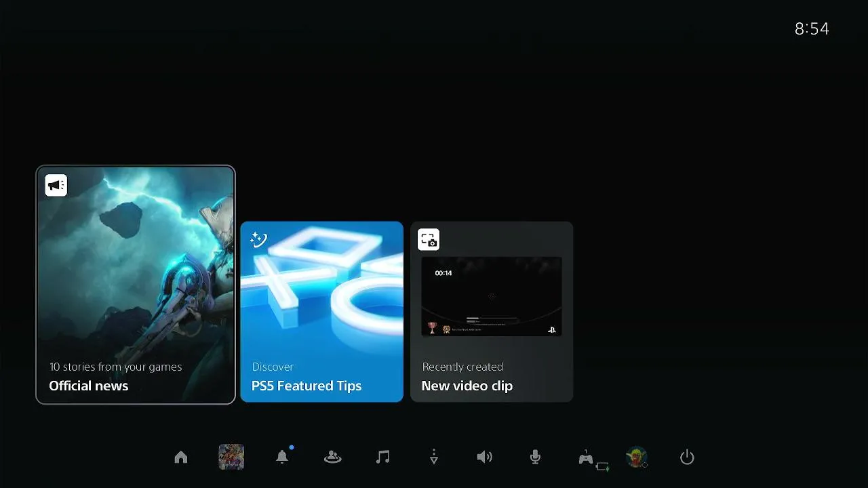
Task: Click the megaphone icon on Official news
Action: tap(56, 185)
